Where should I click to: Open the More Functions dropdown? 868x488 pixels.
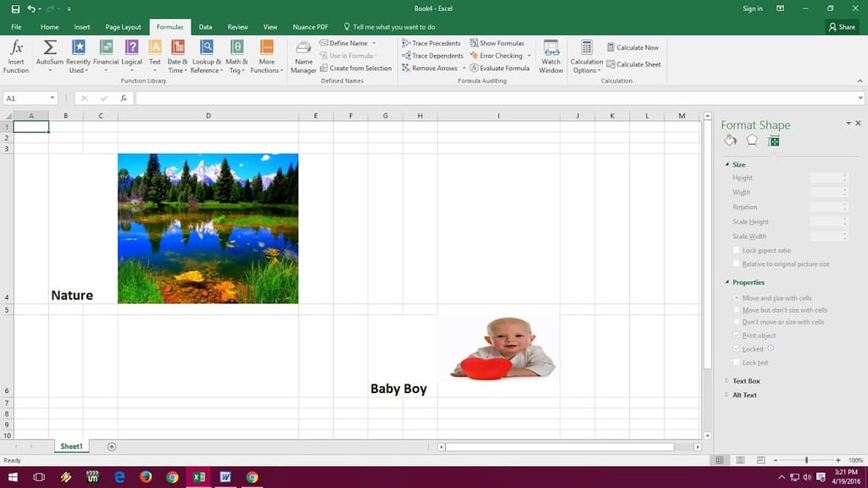[x=266, y=55]
